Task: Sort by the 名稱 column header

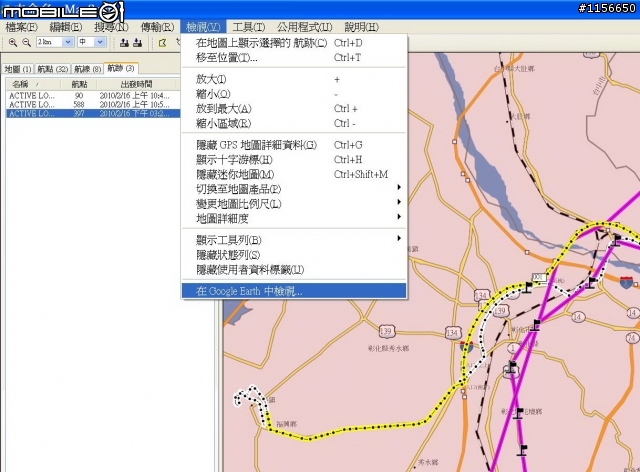Action: (33, 84)
